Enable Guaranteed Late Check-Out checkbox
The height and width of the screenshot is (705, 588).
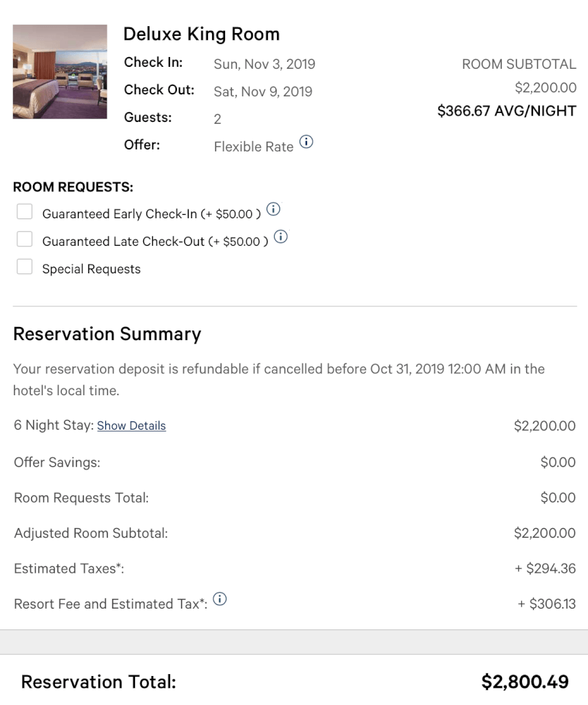(24, 239)
